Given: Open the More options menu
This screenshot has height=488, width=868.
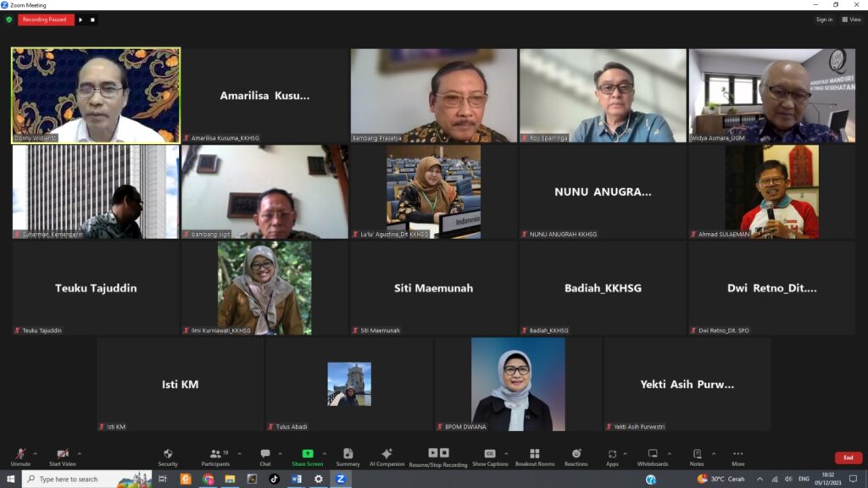Looking at the screenshot, I should 737,457.
